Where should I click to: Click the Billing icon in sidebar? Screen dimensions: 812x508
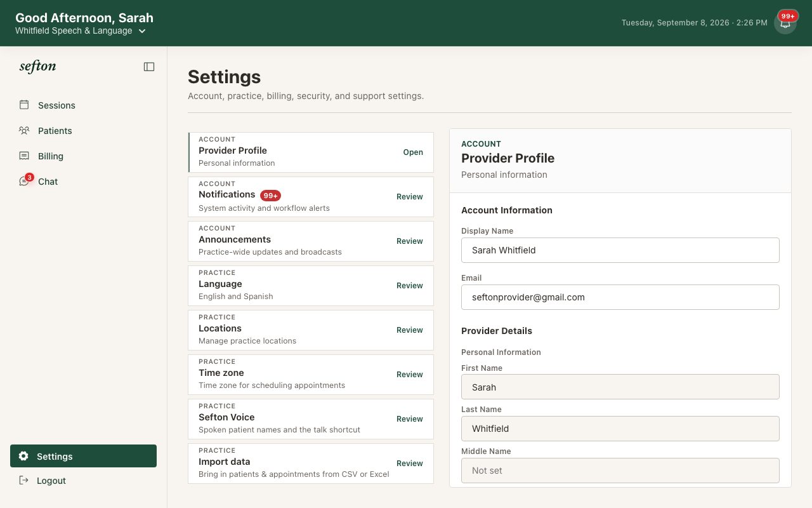tap(24, 156)
